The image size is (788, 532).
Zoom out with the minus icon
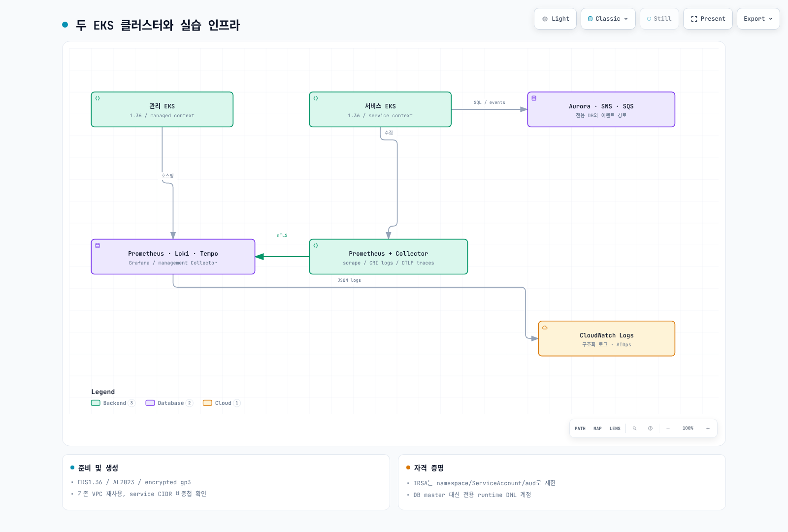click(668, 429)
